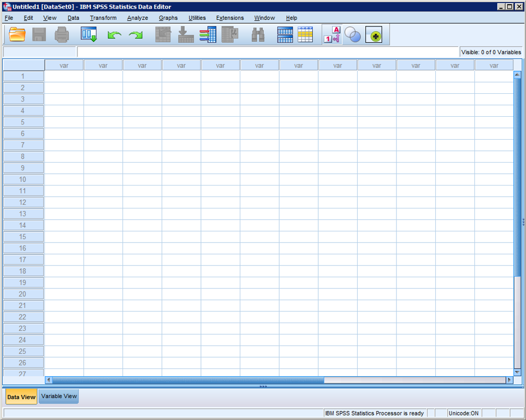The height and width of the screenshot is (420, 526).
Task: Click the Select Cases toolbar icon
Action: [305, 35]
